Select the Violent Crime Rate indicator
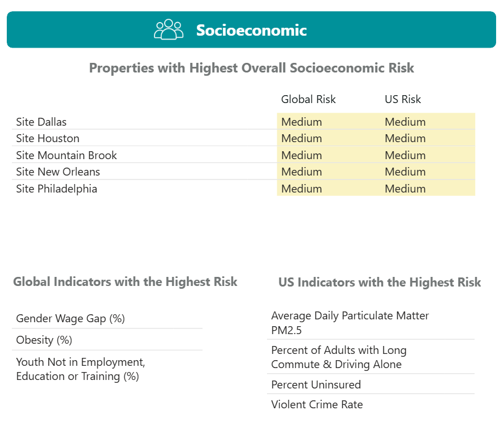Screen dimensions: 504x423 (x=317, y=404)
